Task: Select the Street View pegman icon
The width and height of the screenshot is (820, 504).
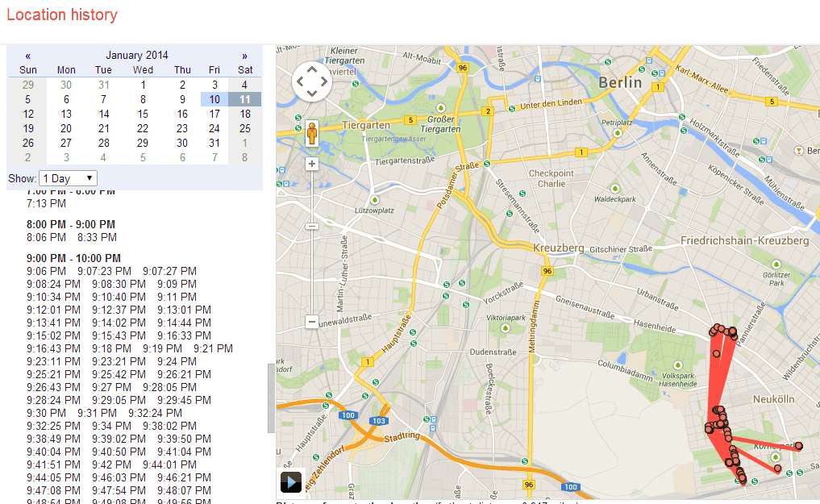Action: tap(312, 134)
